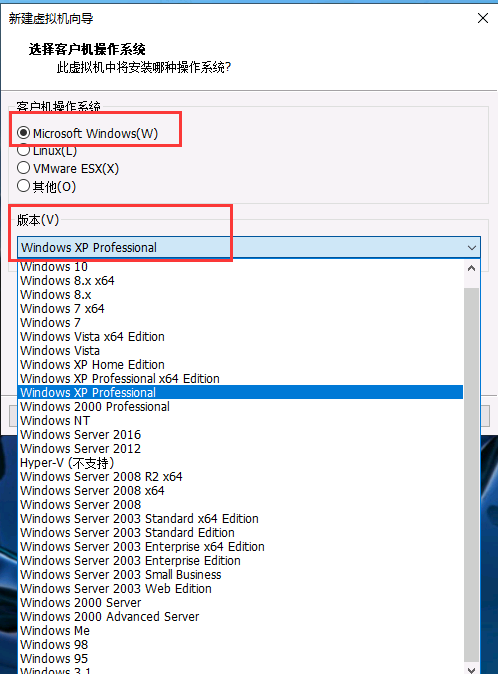Screen dimensions: 498x674
Task: Choose Windows 10 from version list
Action: [x=240, y=267]
